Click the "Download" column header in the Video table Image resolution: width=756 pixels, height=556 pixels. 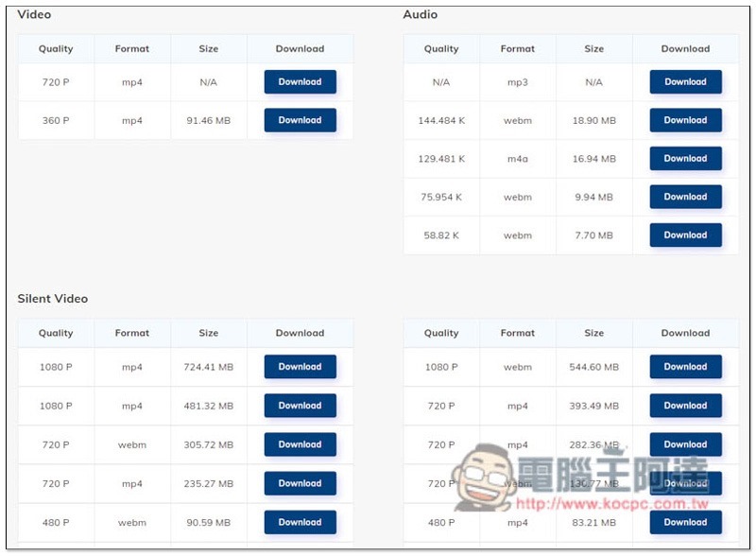[x=300, y=49]
